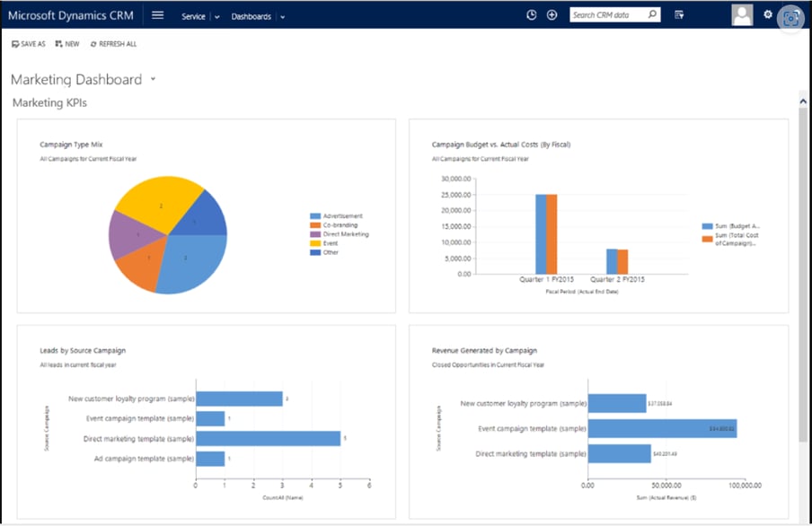Open recently viewed items clock icon

pyautogui.click(x=532, y=15)
